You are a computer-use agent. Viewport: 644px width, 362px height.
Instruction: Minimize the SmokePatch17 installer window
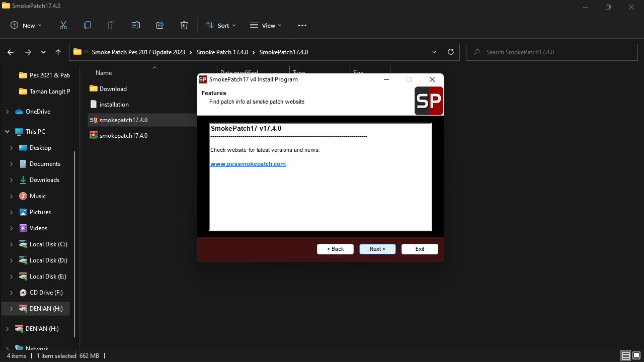point(386,79)
